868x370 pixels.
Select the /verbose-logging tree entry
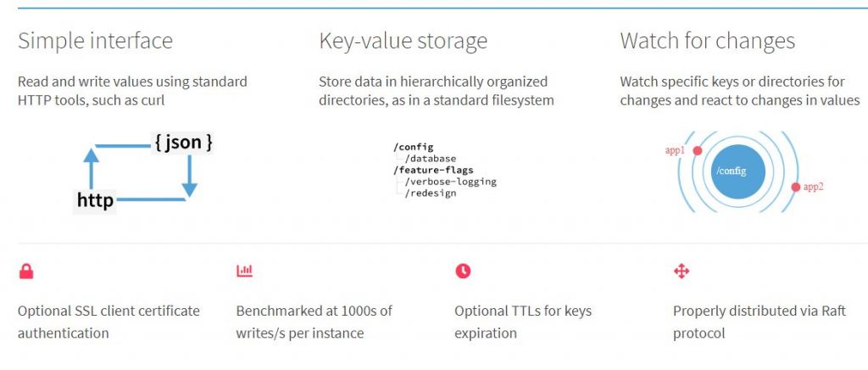pyautogui.click(x=450, y=182)
